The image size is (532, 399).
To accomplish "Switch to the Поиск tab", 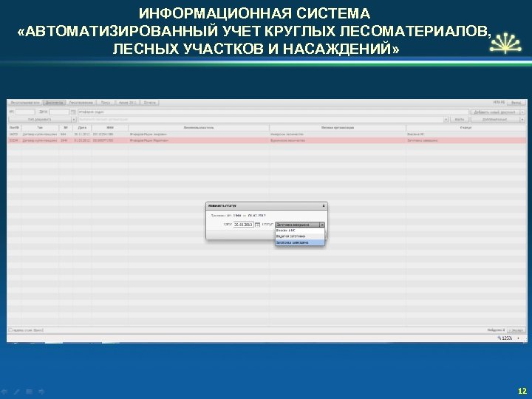I will 106,103.
